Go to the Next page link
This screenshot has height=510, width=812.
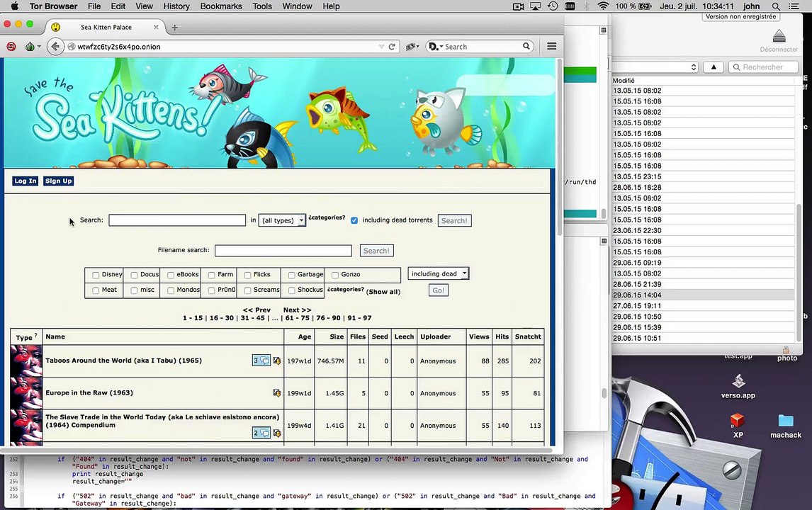(x=296, y=310)
